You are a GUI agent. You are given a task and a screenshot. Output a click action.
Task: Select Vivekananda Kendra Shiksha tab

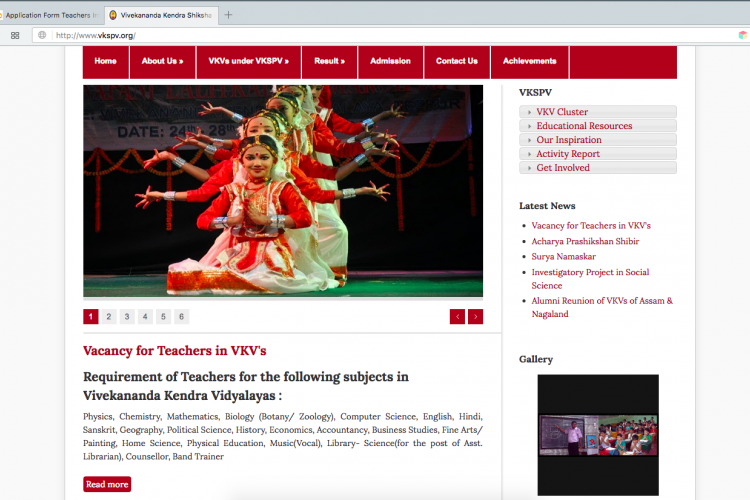click(x=162, y=15)
